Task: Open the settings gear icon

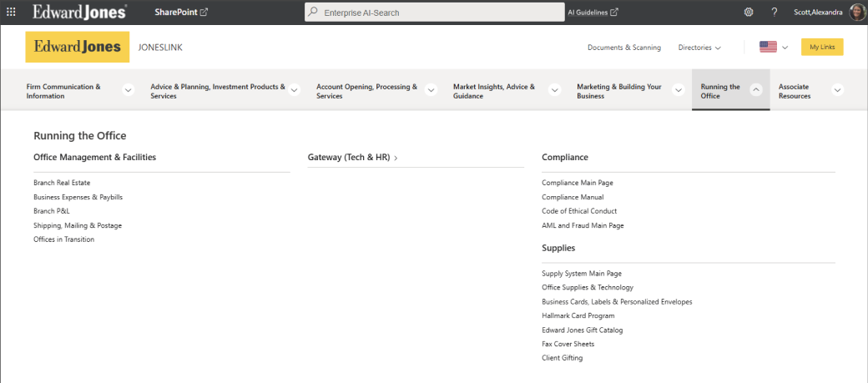Action: point(749,13)
